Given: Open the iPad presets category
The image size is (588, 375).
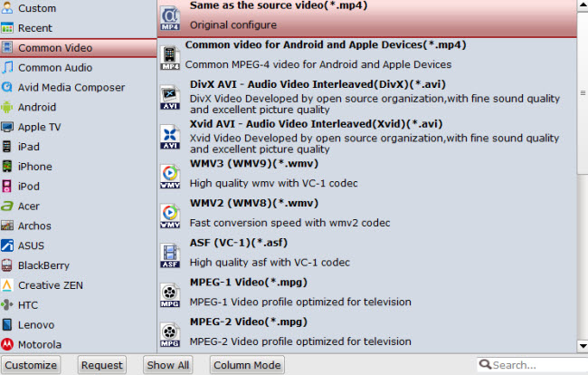Looking at the screenshot, I should click(79, 147).
